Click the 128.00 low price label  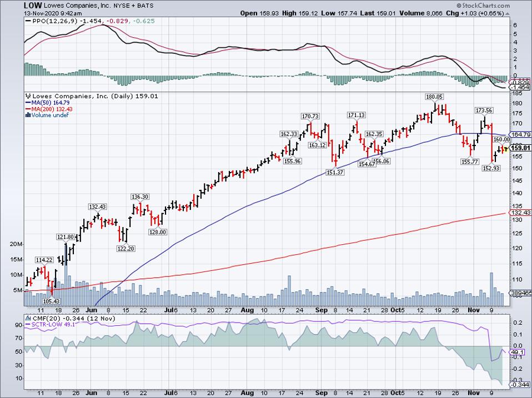click(158, 232)
